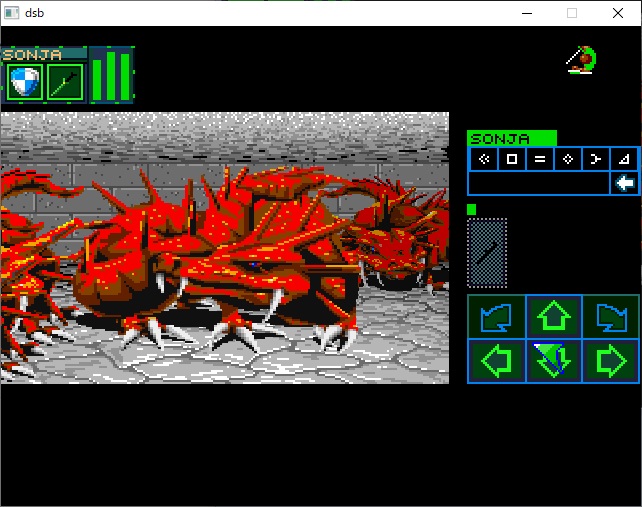
Task: Select the square magic rune symbol
Action: pyautogui.click(x=511, y=159)
